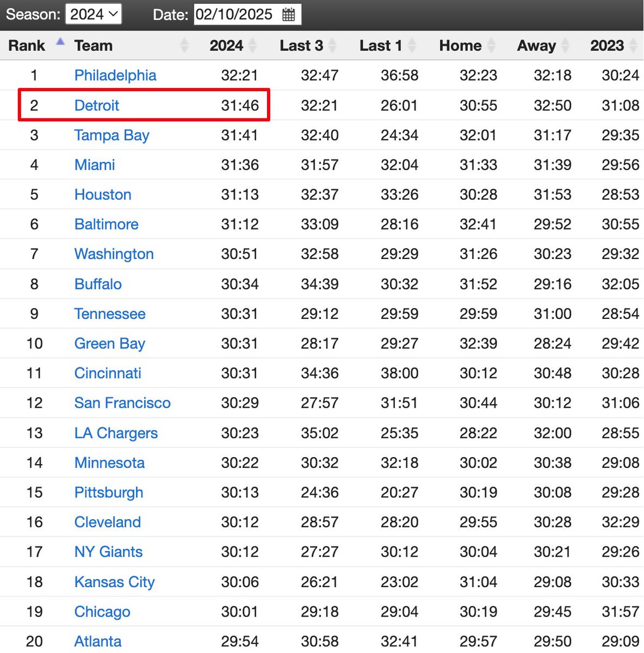Open the Chicago team link
644x653 pixels.
point(102,612)
